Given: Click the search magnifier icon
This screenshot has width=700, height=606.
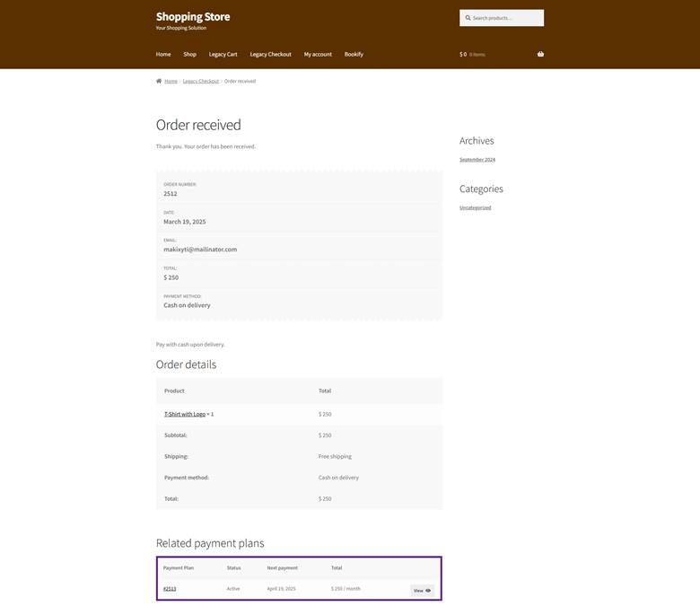Looking at the screenshot, I should pyautogui.click(x=468, y=18).
